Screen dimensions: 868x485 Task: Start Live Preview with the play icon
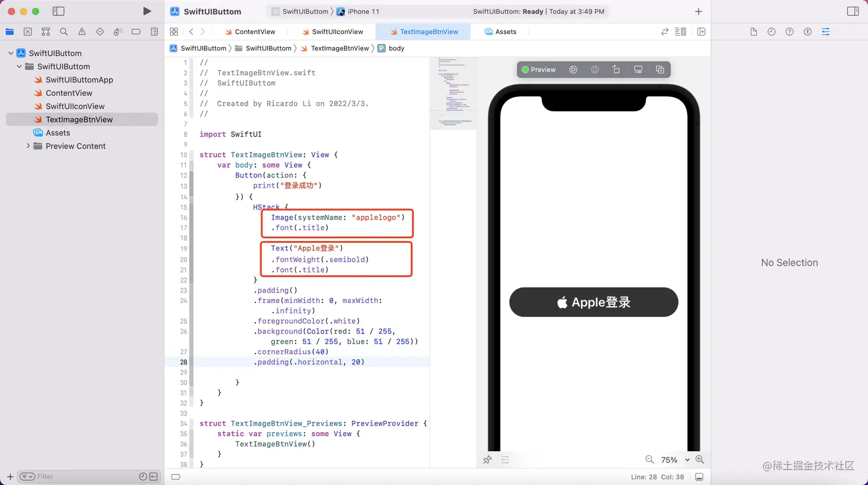[x=573, y=69]
